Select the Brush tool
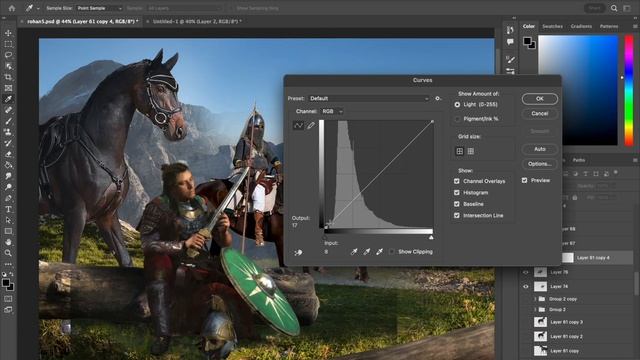Image resolution: width=640 pixels, height=360 pixels. point(8,121)
